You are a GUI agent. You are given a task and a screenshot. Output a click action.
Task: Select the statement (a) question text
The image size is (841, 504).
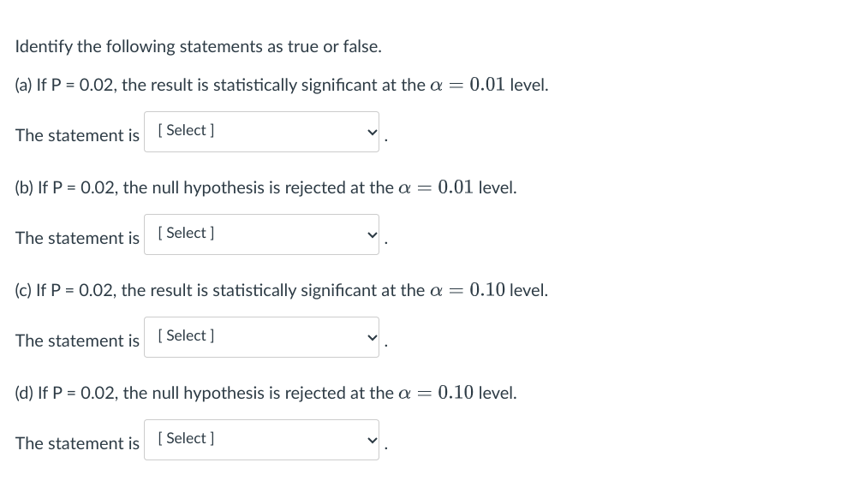click(280, 85)
